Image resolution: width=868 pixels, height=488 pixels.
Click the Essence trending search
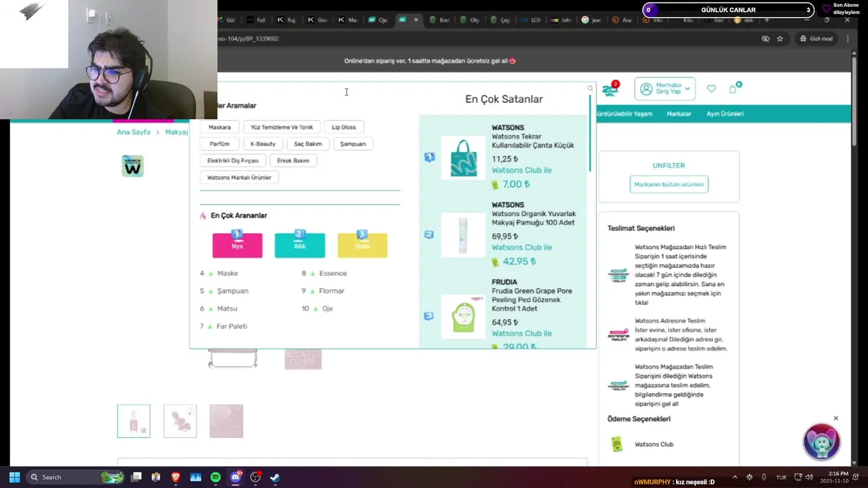click(333, 273)
